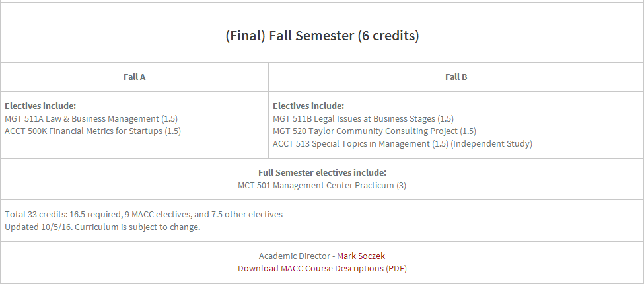The width and height of the screenshot is (644, 284).
Task: Open the Mark Soczek link
Action: pyautogui.click(x=361, y=256)
